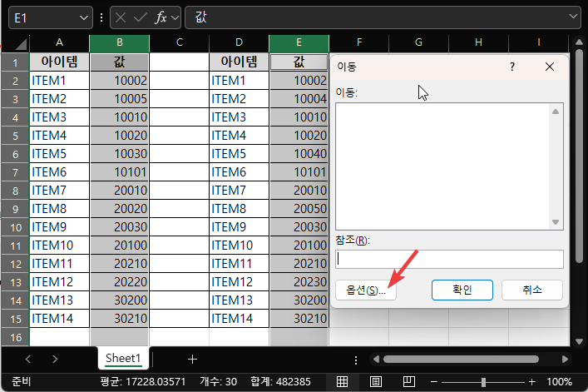Click cell E6 with value 10040
Screen dimensions: 588x392
click(x=299, y=154)
